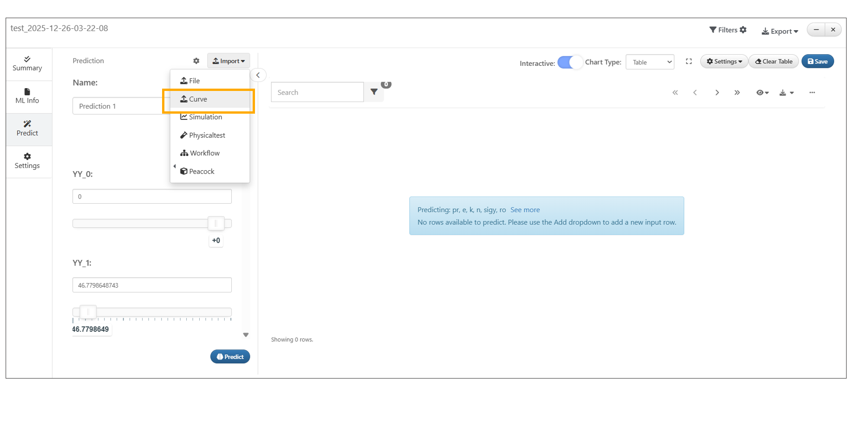Click the gear icon beside Prediction
The height and width of the screenshot is (425, 868).
coord(196,61)
